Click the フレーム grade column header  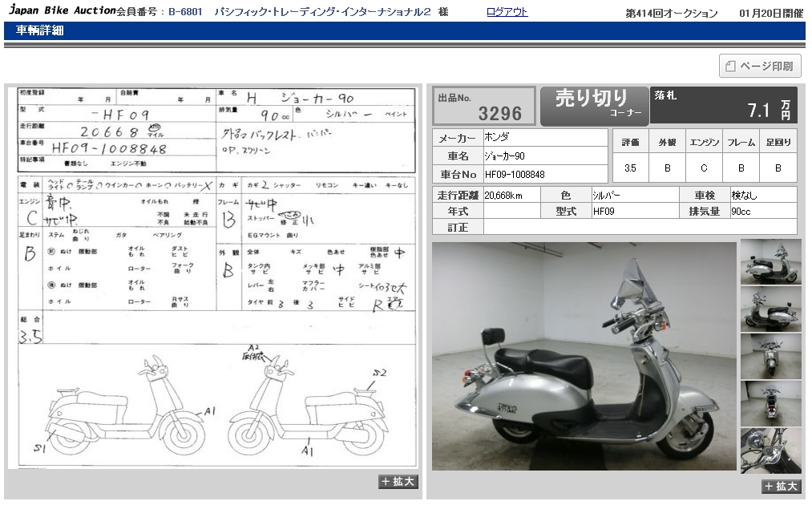(741, 143)
